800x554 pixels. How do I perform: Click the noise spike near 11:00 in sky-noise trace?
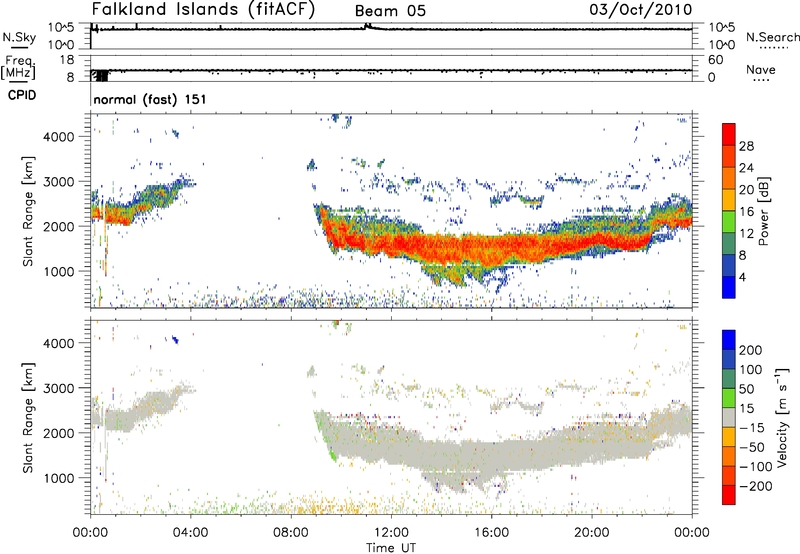point(368,26)
